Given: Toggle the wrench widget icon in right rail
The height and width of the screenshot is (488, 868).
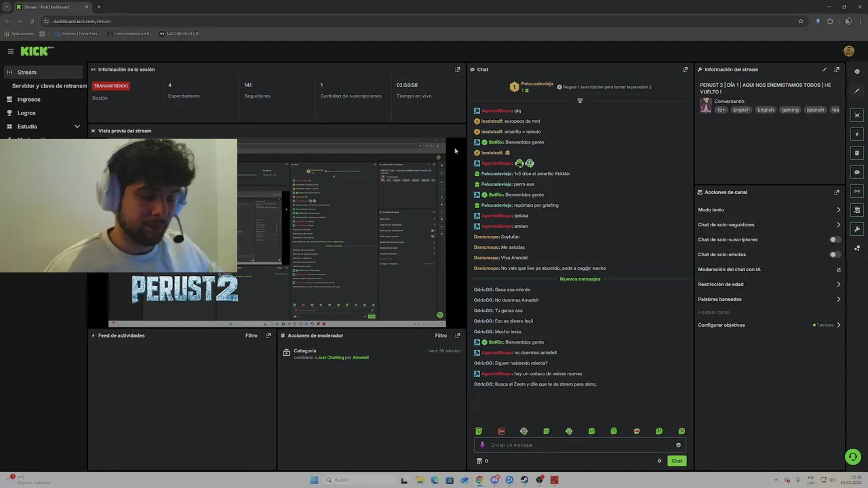Looking at the screenshot, I should click(857, 229).
